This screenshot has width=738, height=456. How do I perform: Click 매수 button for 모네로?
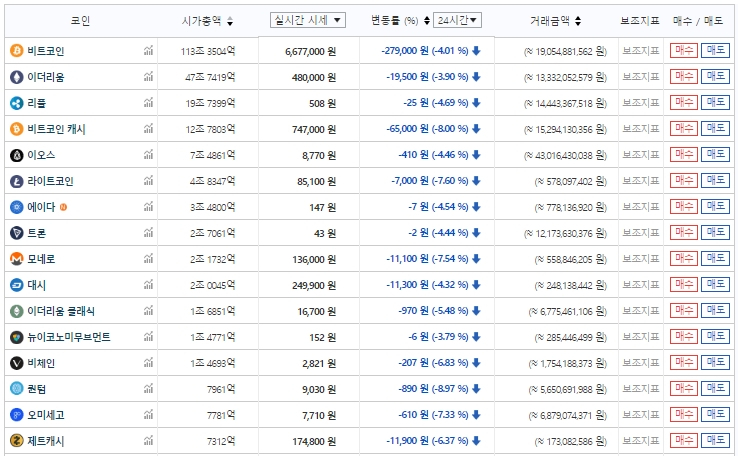(683, 258)
